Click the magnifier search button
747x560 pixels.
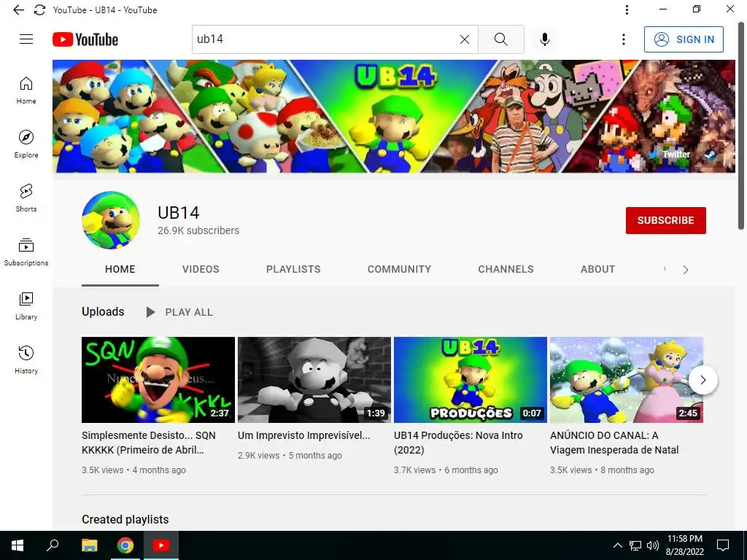(500, 39)
